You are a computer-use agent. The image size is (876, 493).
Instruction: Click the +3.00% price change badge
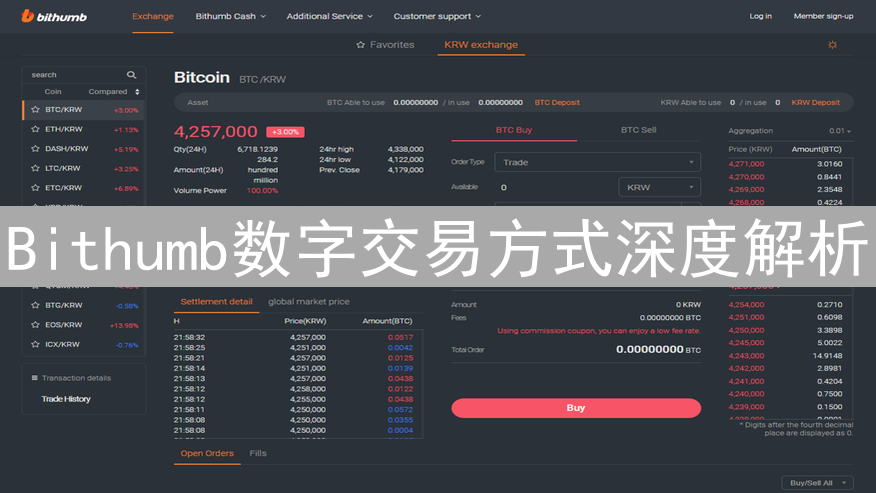click(285, 132)
